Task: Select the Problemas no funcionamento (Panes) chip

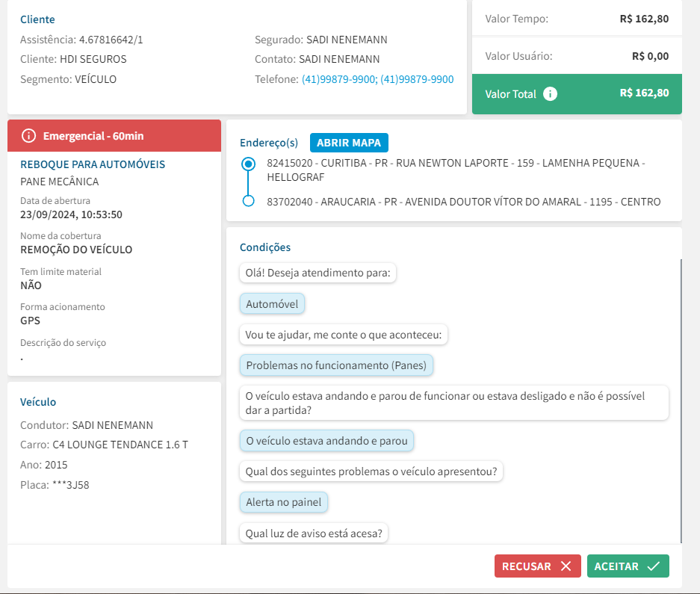Action: click(336, 365)
